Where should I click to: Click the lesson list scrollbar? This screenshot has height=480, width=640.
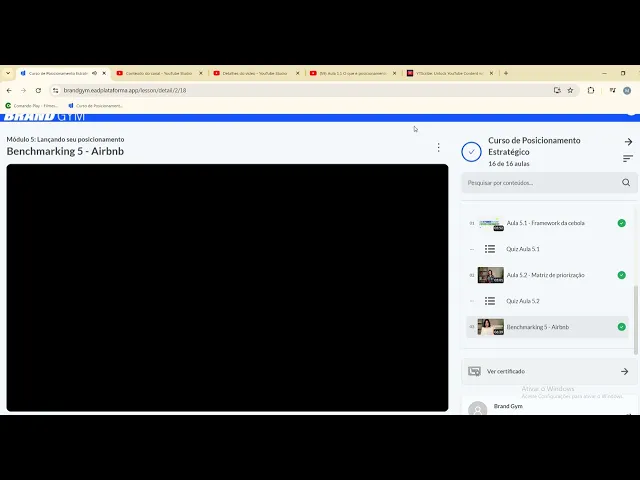click(x=635, y=320)
